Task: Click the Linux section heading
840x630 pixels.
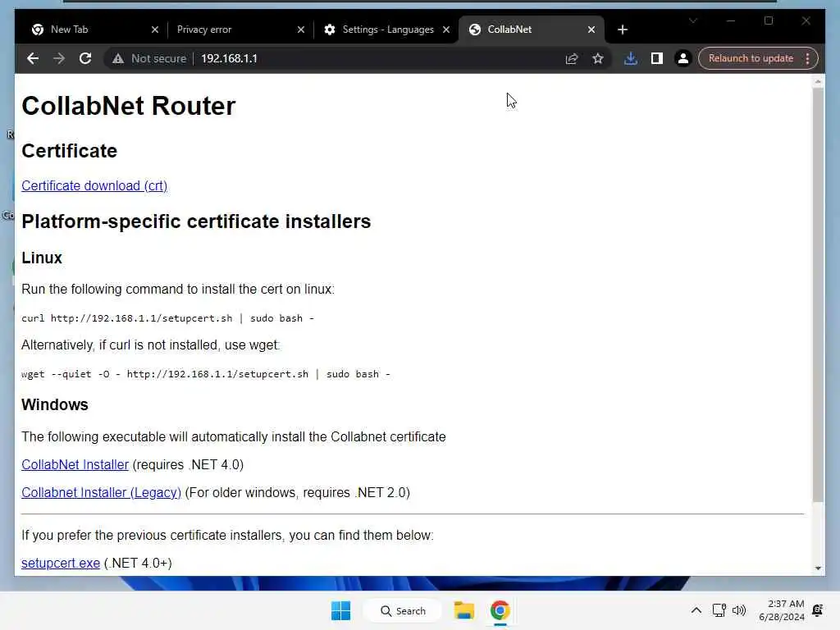Action: tap(42, 258)
